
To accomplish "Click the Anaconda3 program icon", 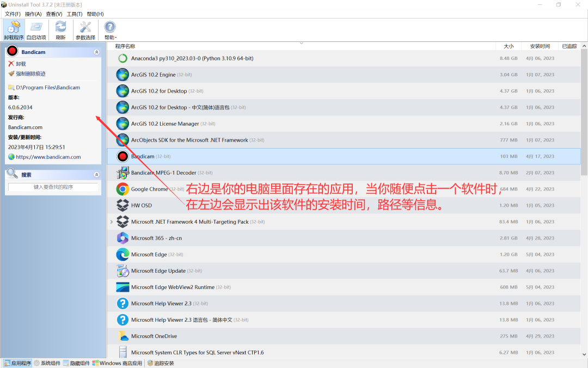I will pyautogui.click(x=122, y=58).
